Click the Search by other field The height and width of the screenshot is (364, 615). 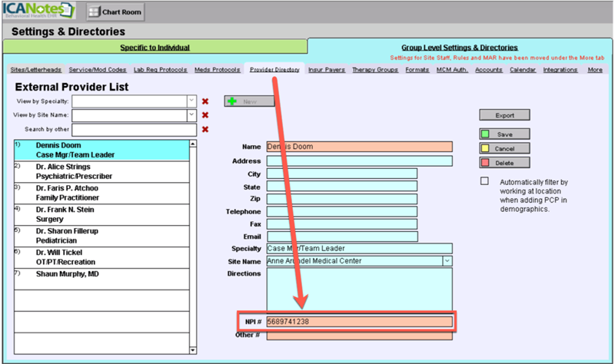pos(134,130)
